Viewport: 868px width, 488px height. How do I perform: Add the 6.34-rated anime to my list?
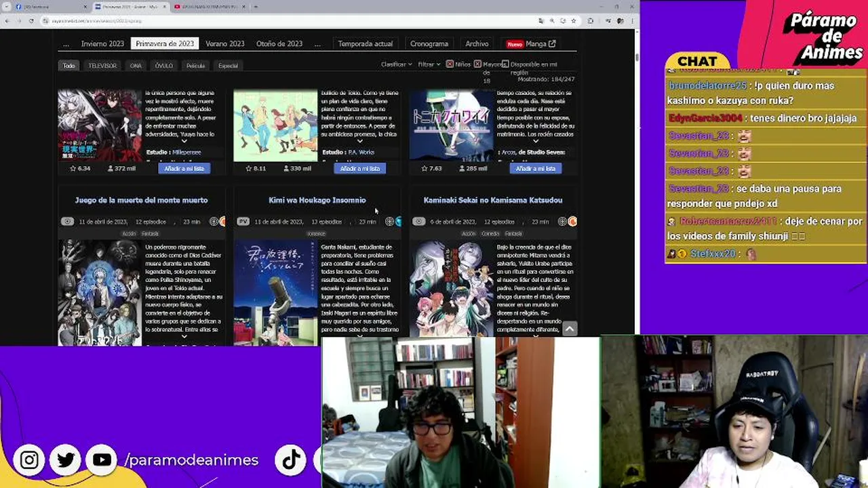point(184,168)
